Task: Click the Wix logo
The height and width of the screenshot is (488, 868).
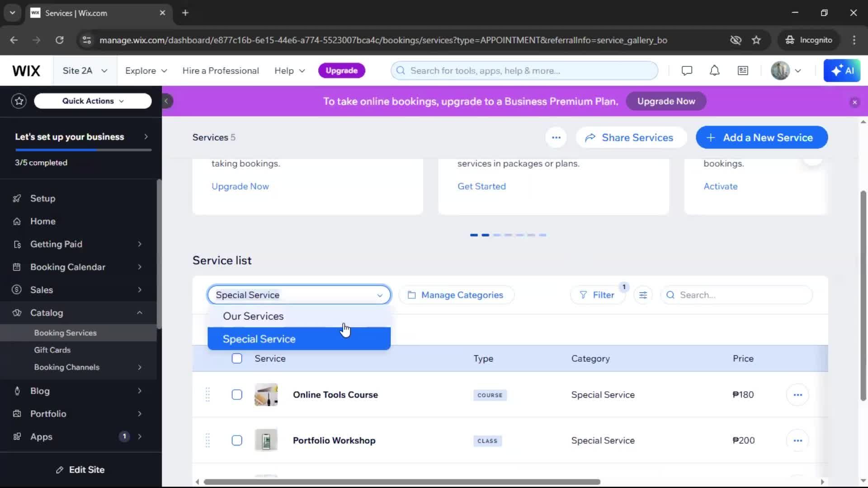Action: (26, 70)
